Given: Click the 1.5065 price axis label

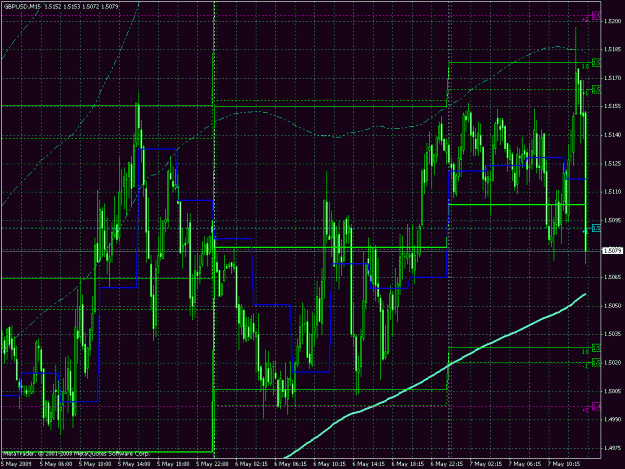Looking at the screenshot, I should (613, 277).
